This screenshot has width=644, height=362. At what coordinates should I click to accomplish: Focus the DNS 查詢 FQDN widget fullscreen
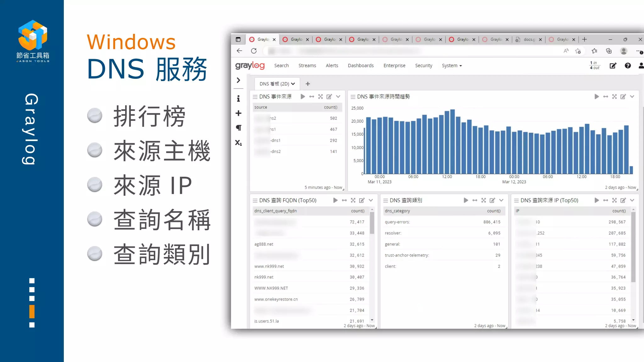353,200
